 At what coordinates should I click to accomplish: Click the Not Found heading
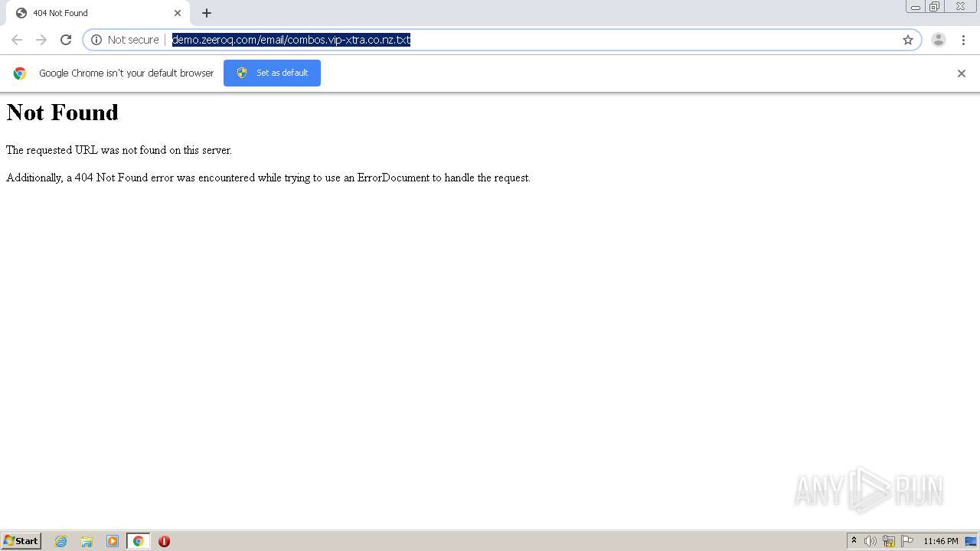click(x=63, y=112)
